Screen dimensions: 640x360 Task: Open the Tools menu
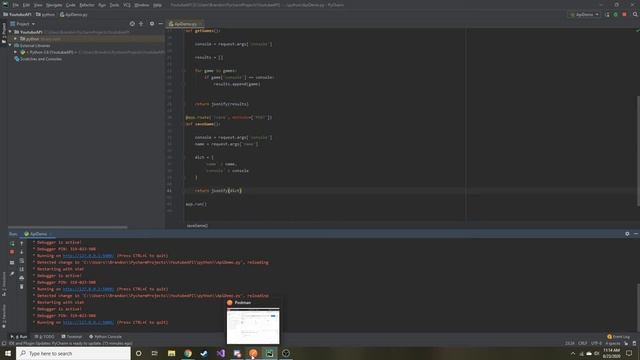point(114,5)
